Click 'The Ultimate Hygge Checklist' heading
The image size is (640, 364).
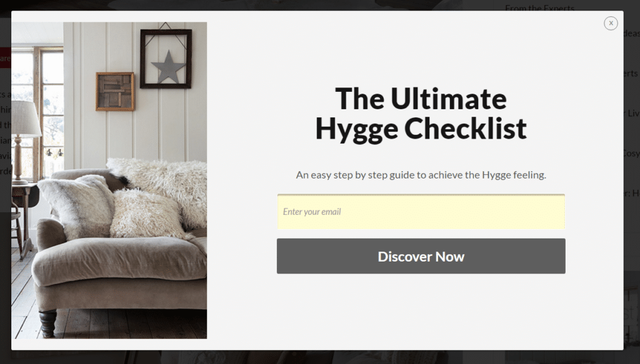click(421, 114)
